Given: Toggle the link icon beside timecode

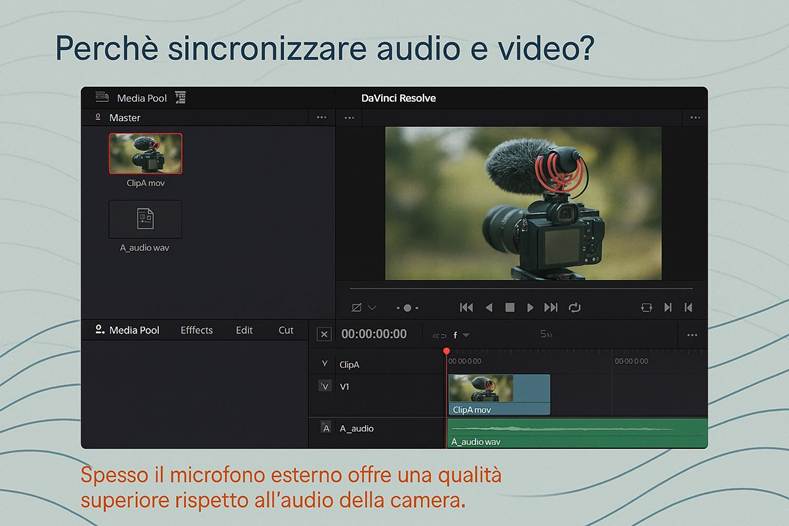Looking at the screenshot, I should (439, 335).
